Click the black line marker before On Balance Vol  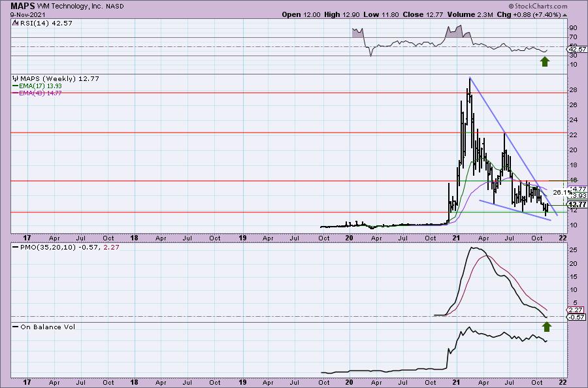click(16, 327)
